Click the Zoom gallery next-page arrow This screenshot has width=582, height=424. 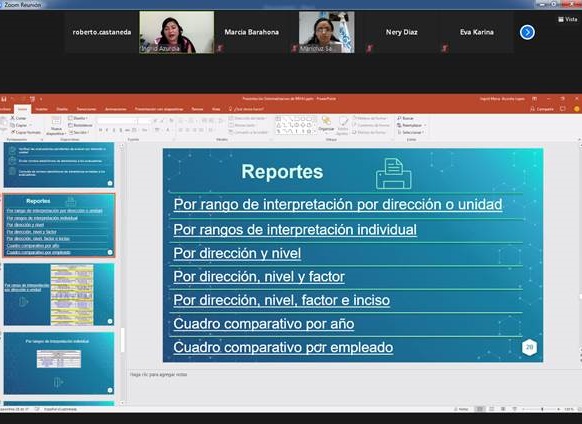[527, 32]
